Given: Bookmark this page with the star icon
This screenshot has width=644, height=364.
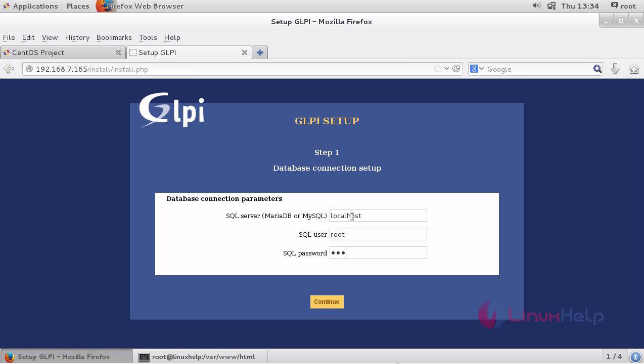Looking at the screenshot, I should click(437, 69).
